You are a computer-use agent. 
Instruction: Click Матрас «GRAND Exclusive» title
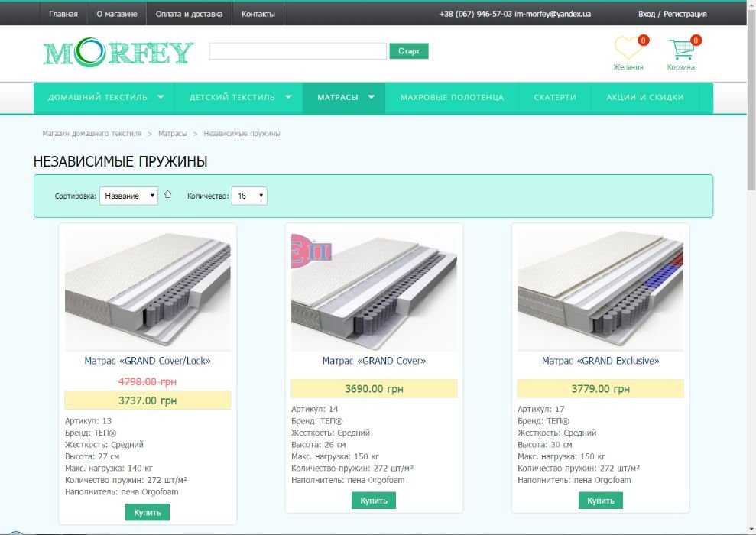point(600,361)
